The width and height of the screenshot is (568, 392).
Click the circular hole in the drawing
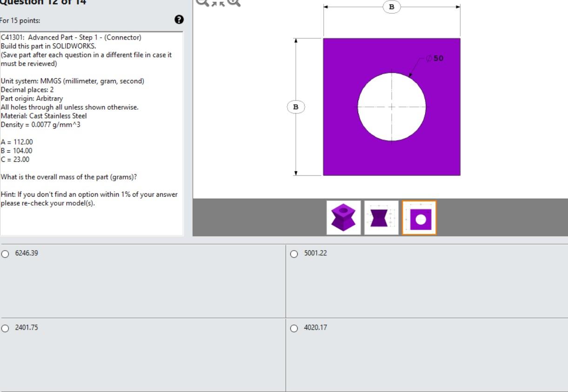click(392, 107)
